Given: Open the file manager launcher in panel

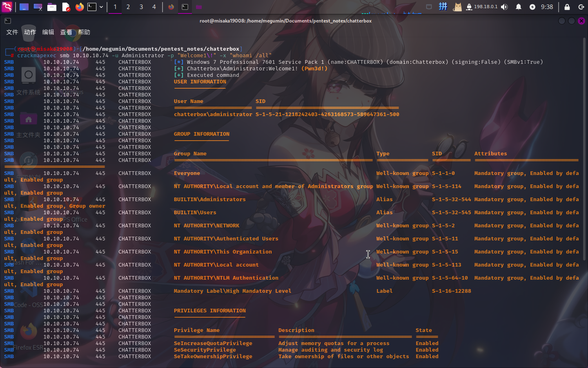Looking at the screenshot, I should [52, 7].
